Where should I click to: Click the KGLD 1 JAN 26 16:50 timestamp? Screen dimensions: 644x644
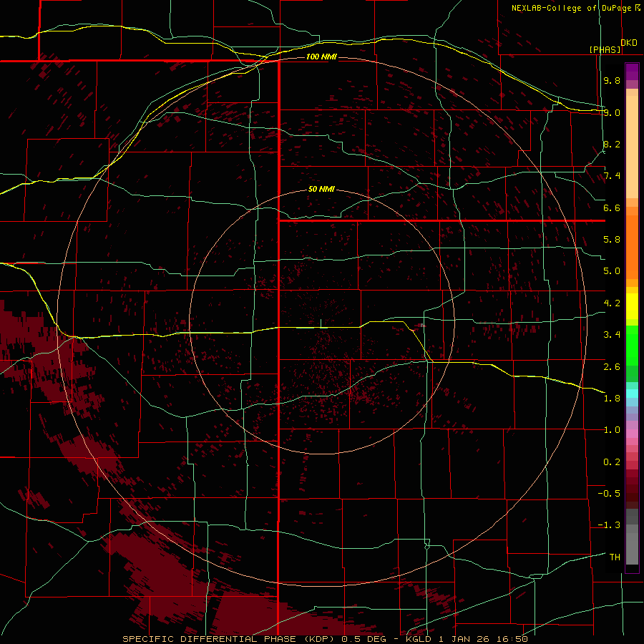click(x=467, y=639)
